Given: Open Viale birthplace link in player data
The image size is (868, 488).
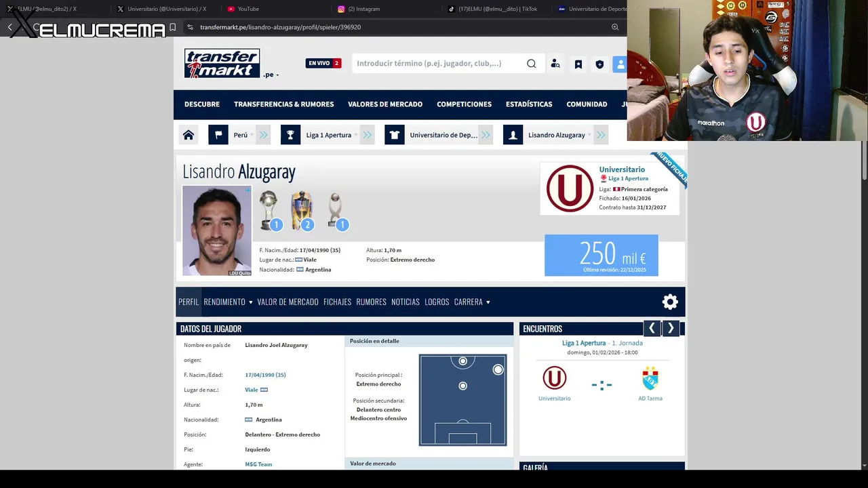Looking at the screenshot, I should (x=252, y=390).
